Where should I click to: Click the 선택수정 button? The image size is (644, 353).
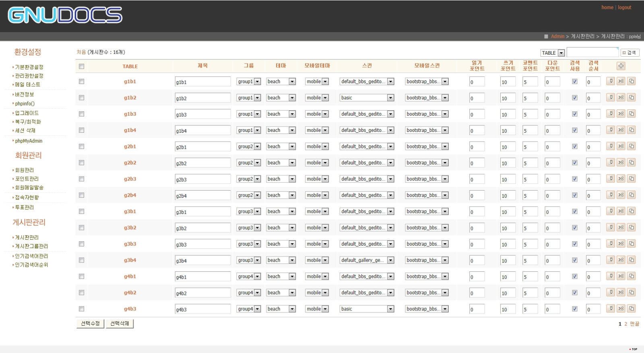tap(90, 324)
